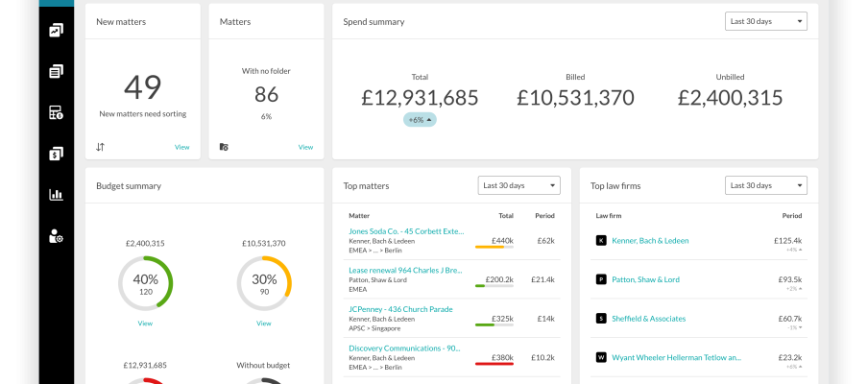Click the Matter column header in Top matters
This screenshot has width=868, height=384.
(x=359, y=216)
